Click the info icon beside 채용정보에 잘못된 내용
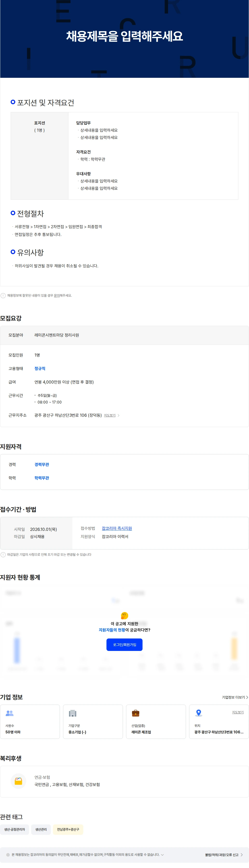The width and height of the screenshot is (249, 868). (x=3, y=295)
